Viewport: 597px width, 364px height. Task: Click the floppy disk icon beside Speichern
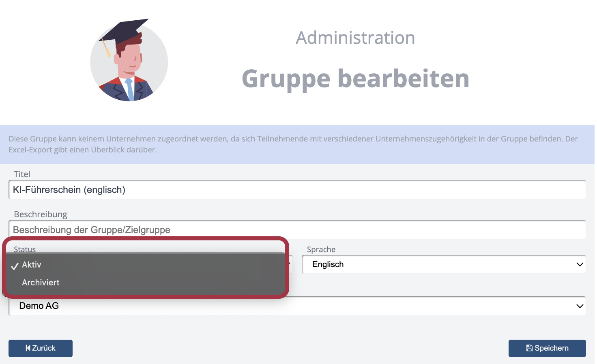point(529,348)
